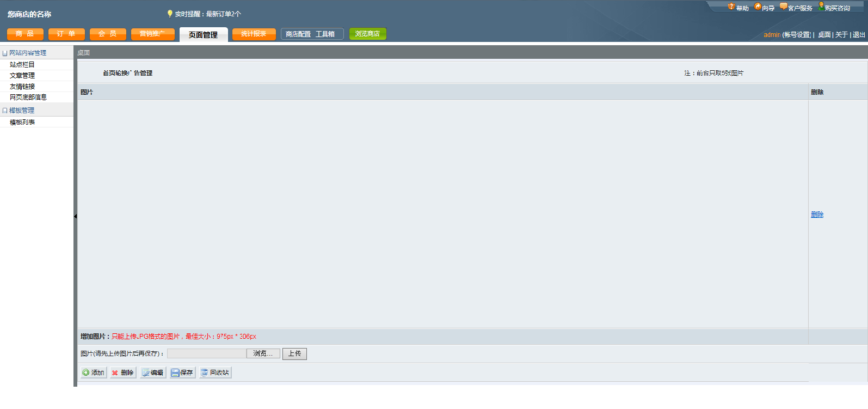Screen dimensions: 868x409
Task: Open the 统计报表 tab
Action: pyautogui.click(x=254, y=34)
